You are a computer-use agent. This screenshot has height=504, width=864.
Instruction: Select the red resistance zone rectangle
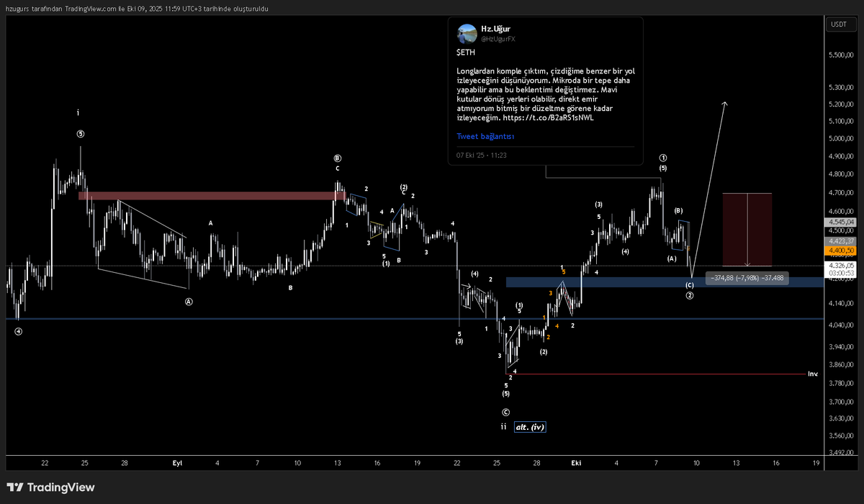212,195
